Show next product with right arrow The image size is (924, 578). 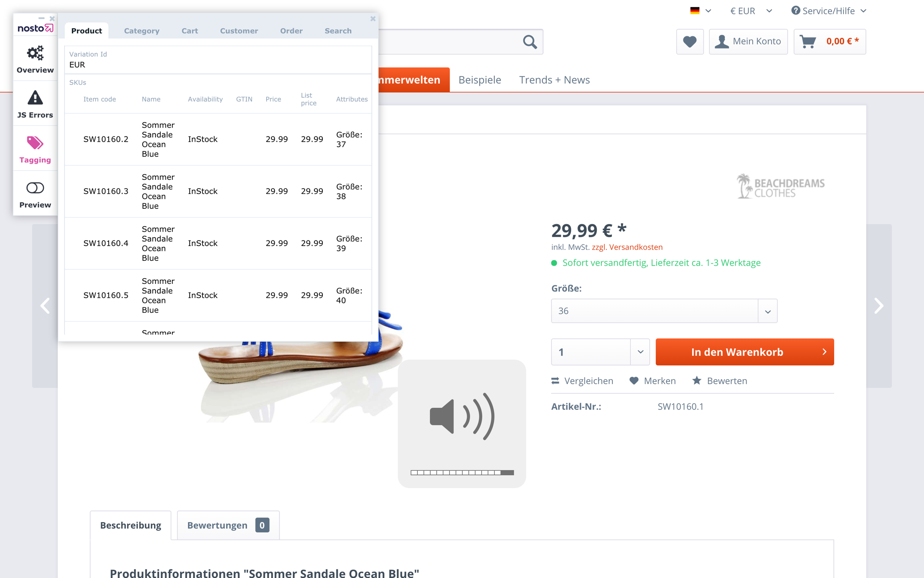[878, 306]
